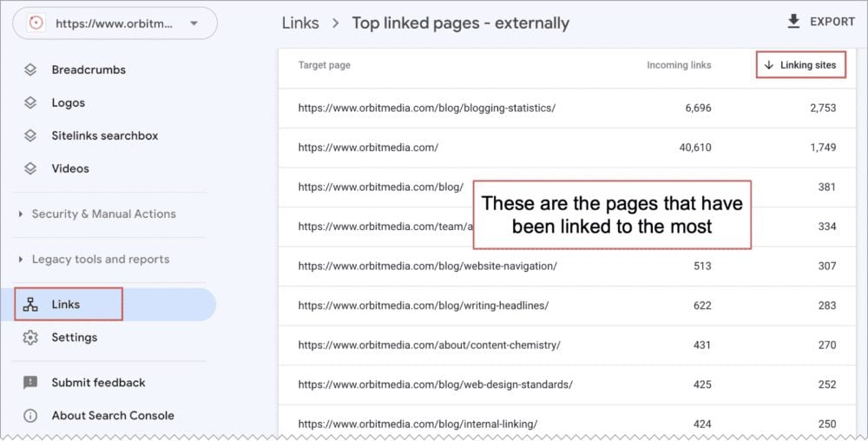The width and height of the screenshot is (868, 441).
Task: Click linking sites value 250
Action: (x=827, y=425)
